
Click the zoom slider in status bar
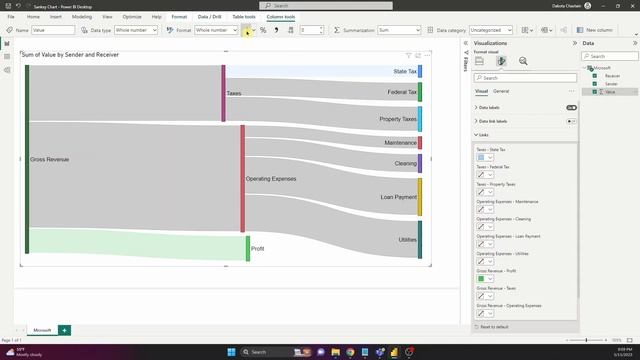[x=586, y=340]
